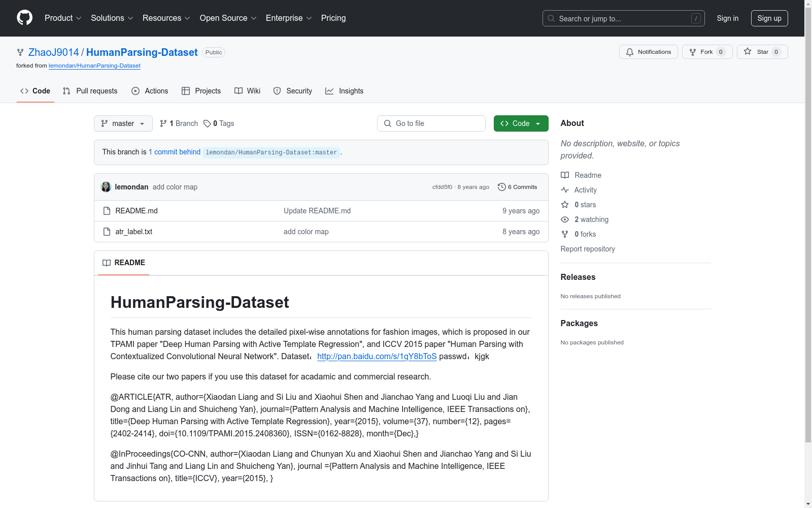Image resolution: width=812 pixels, height=508 pixels.
Task: Click the Fork button
Action: tap(707, 52)
